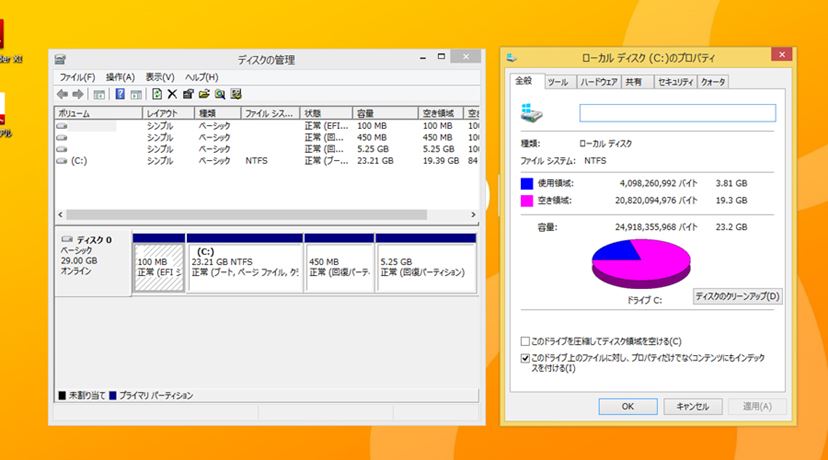Image resolution: width=828 pixels, height=460 pixels.
Task: Sort by レイアウト column header
Action: pyautogui.click(x=168, y=114)
